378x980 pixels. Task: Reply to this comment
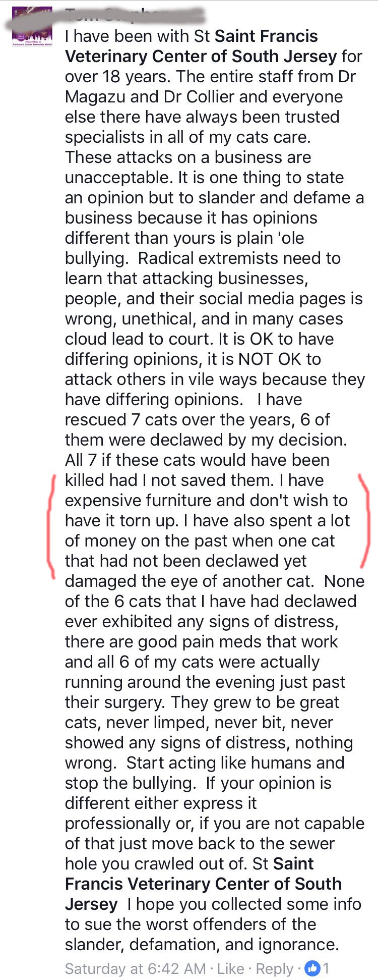coord(274,968)
